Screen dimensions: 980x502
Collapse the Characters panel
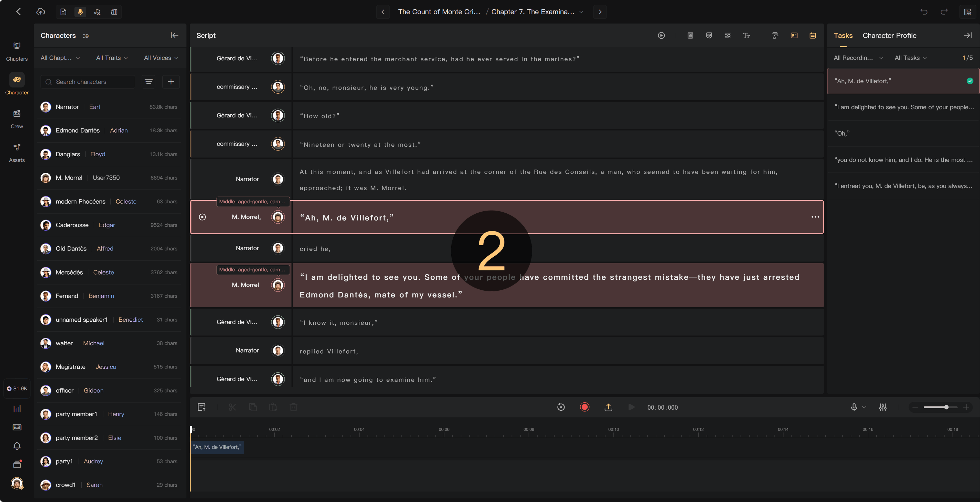point(174,35)
